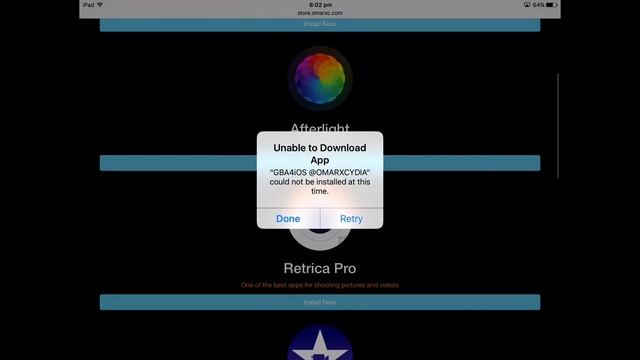Tap the store.omarxc.com address text
The height and width of the screenshot is (360, 640).
pyautogui.click(x=320, y=13)
